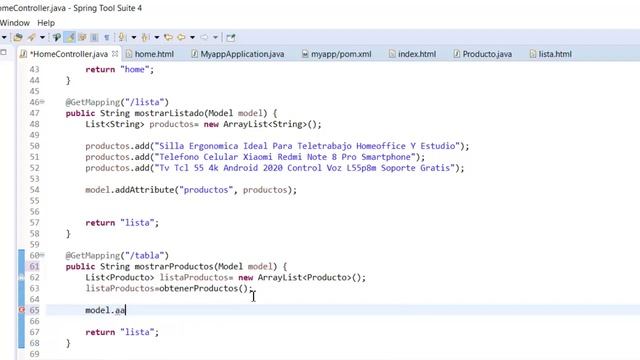The height and width of the screenshot is (360, 640).
Task: Open the leftmost toolbar dropdown arrow
Action: [4, 38]
